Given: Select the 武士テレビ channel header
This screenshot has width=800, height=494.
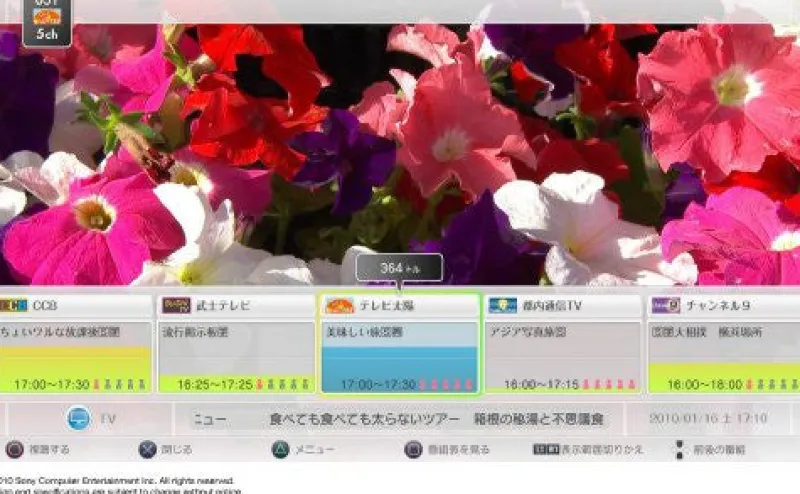Looking at the screenshot, I should click(x=236, y=306).
